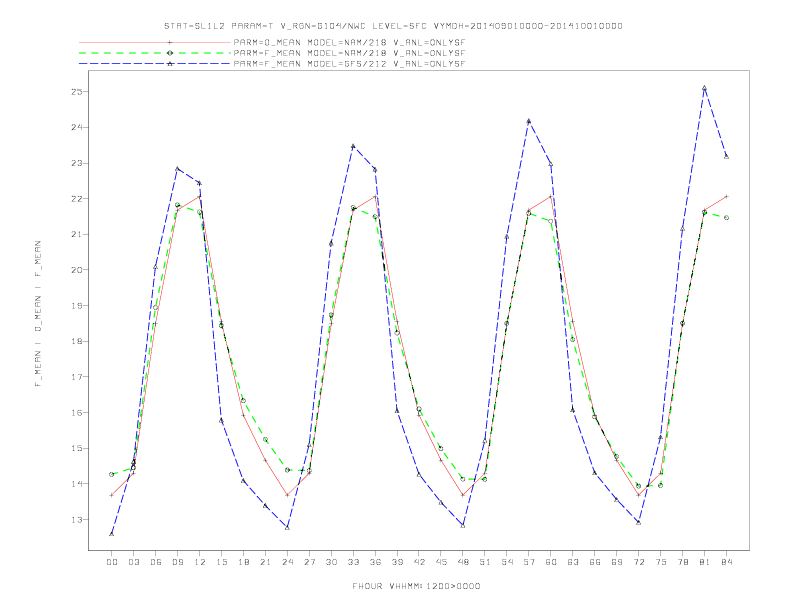This screenshot has width=792, height=612.
Task: Click the blue GFS triangle peak at hour 57
Action: pos(529,121)
